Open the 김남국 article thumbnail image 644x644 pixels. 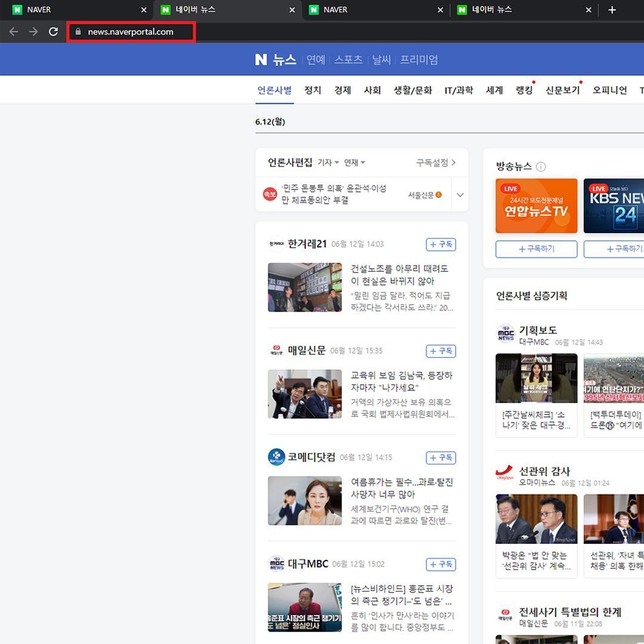305,394
